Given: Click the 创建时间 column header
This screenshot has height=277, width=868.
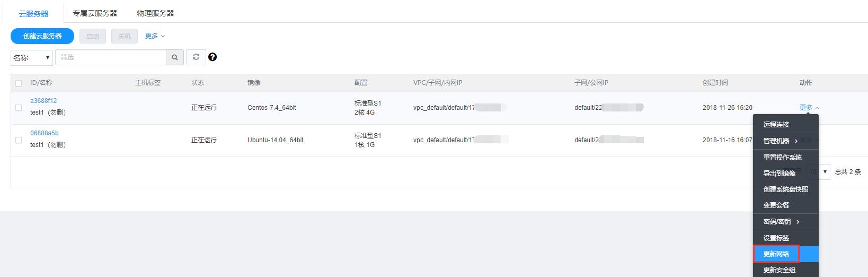Looking at the screenshot, I should point(715,83).
